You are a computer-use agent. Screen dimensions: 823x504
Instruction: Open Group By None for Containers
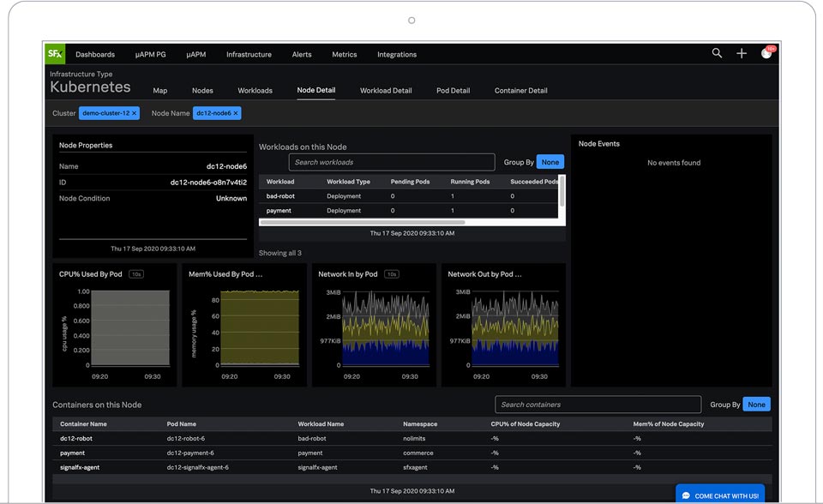756,405
